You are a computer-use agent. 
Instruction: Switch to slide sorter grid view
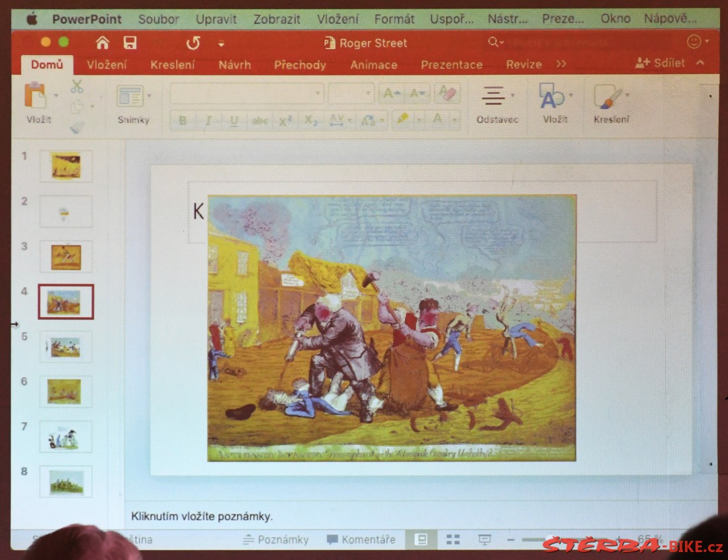click(453, 539)
